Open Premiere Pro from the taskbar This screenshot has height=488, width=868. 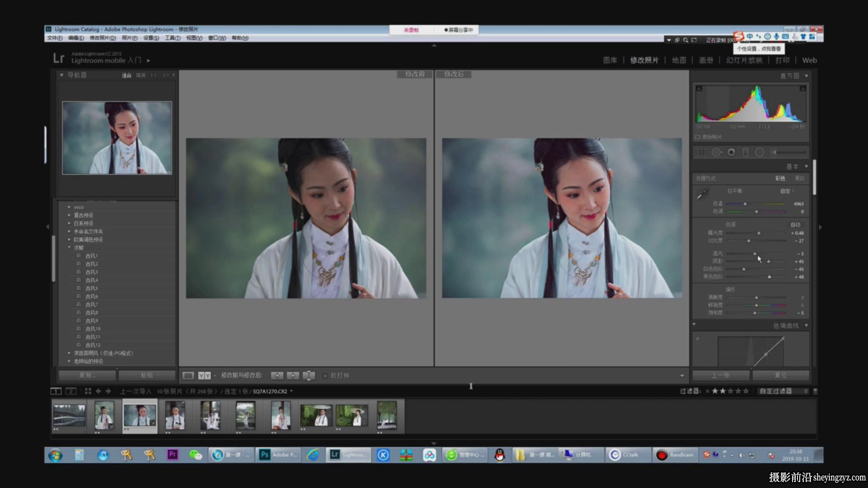pos(172,455)
